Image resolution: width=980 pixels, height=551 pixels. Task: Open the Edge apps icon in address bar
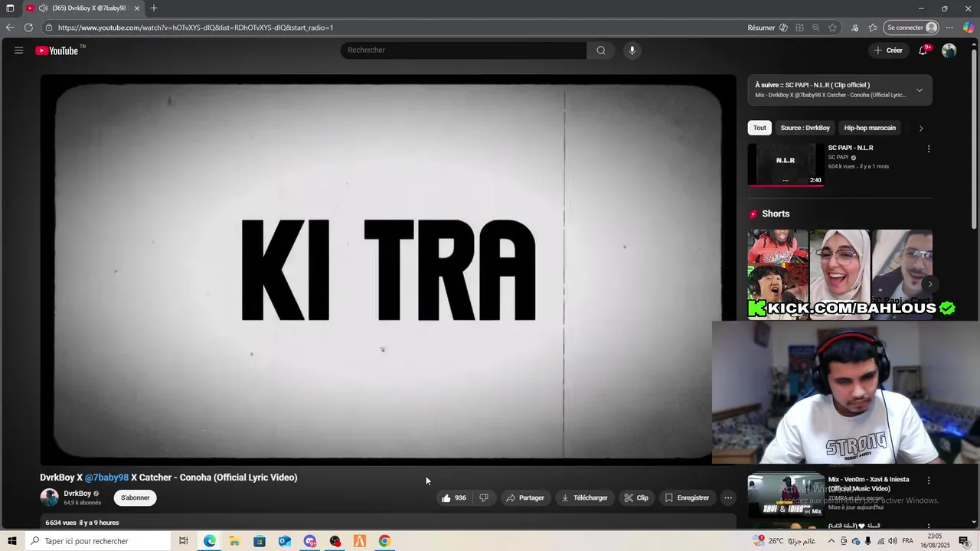(799, 28)
